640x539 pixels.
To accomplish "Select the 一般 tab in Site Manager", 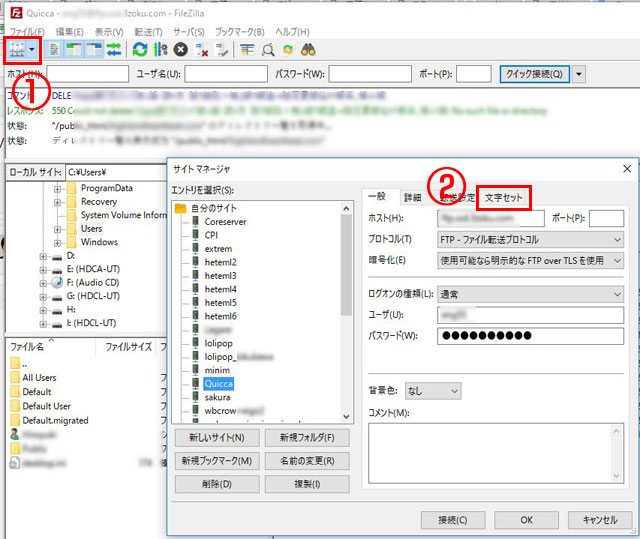I will pyautogui.click(x=377, y=196).
